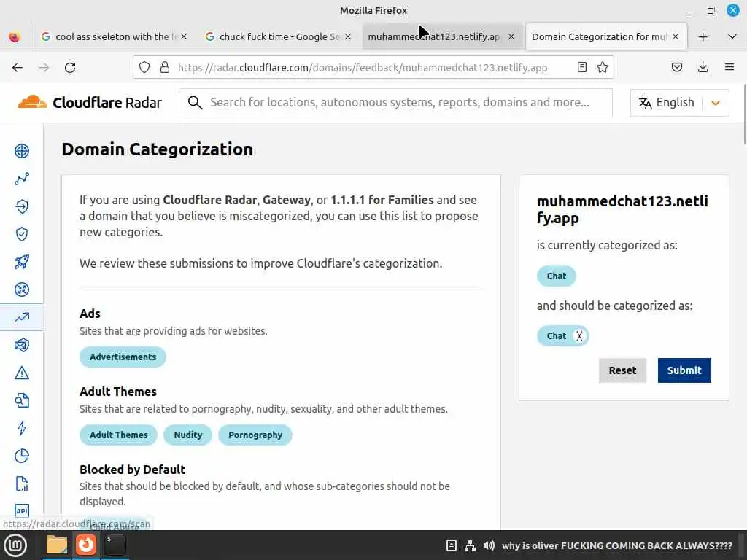
Task: Switch to chuck fuck time Google tab
Action: point(279,36)
